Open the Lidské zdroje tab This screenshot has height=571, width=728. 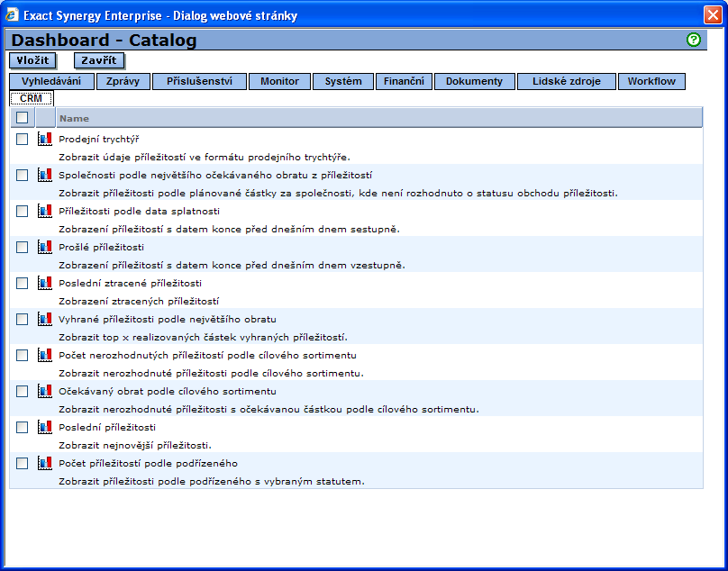point(567,81)
